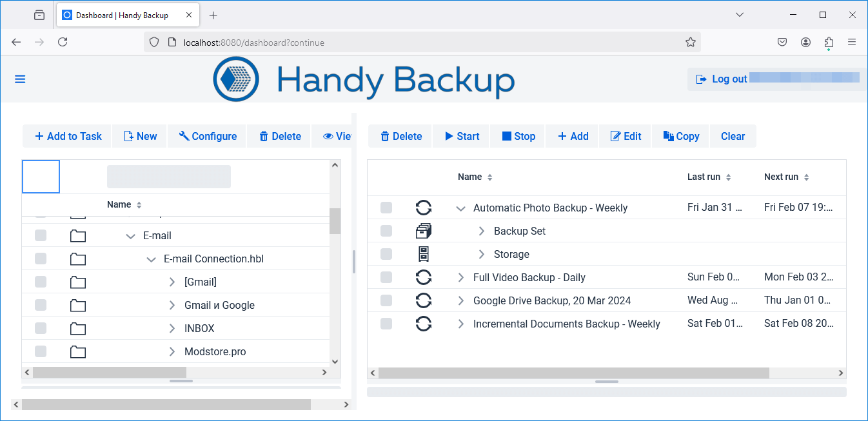This screenshot has height=421, width=868.
Task: Switch to the Dashboard browser tab
Action: coord(123,15)
